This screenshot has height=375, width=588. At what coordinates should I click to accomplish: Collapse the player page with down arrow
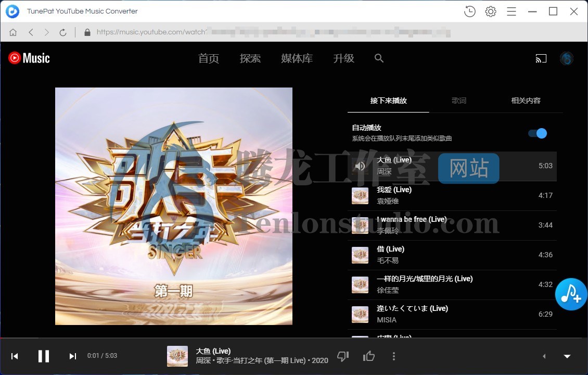pyautogui.click(x=567, y=356)
